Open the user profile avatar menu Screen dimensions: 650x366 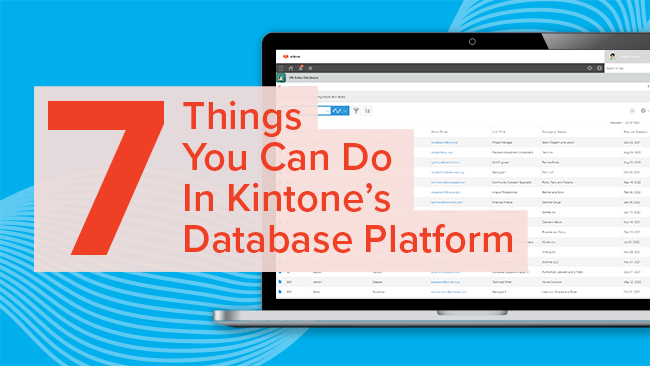coord(612,56)
